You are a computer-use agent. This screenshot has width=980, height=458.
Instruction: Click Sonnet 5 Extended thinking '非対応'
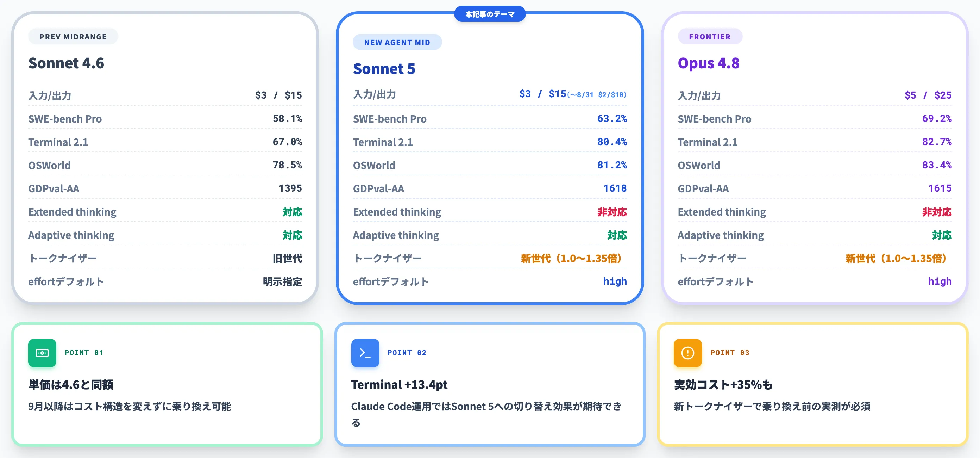pos(612,212)
